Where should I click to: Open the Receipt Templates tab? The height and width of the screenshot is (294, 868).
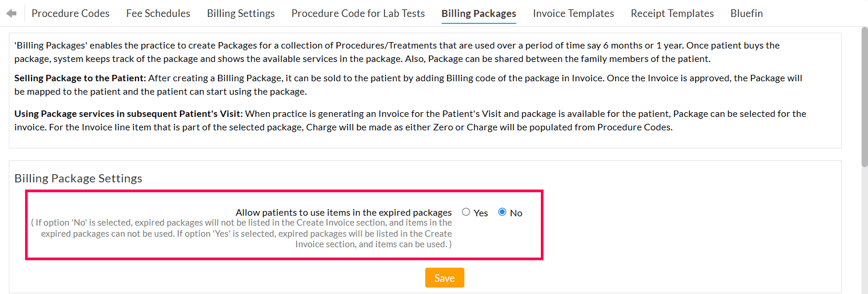coord(672,13)
